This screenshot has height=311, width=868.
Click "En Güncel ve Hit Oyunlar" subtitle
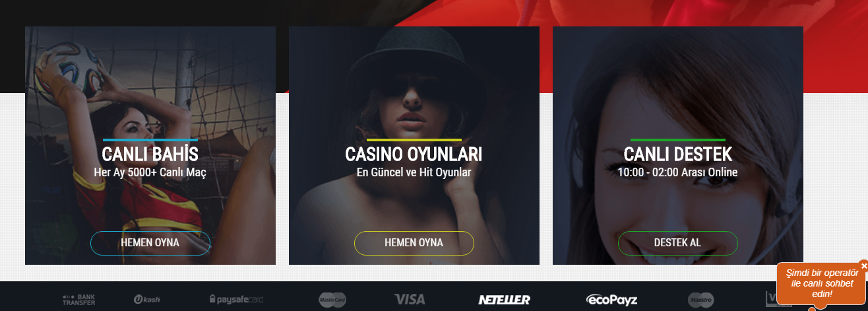click(414, 172)
